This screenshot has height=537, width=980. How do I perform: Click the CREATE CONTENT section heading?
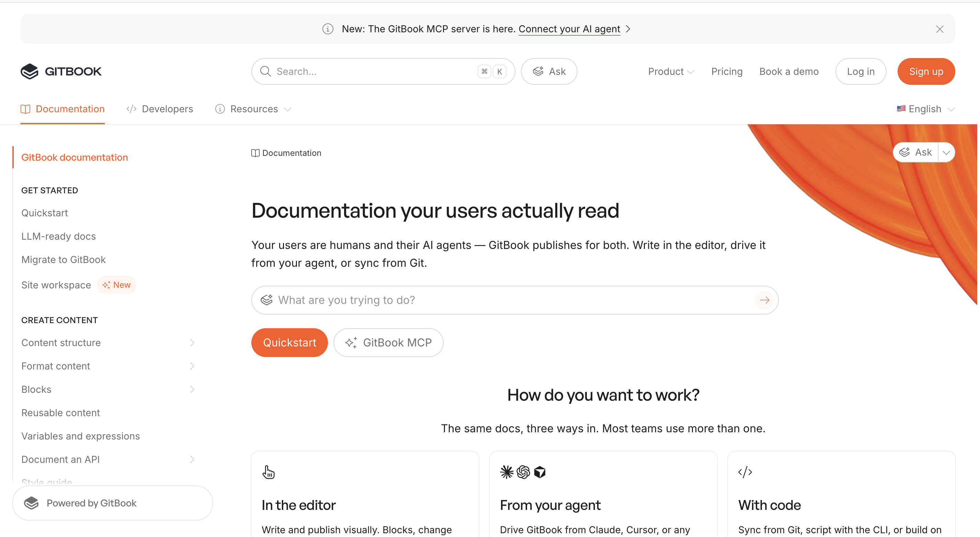click(x=59, y=320)
